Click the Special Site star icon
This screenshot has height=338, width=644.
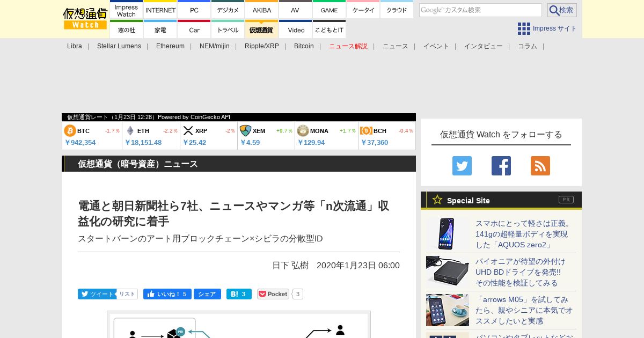coord(437,200)
